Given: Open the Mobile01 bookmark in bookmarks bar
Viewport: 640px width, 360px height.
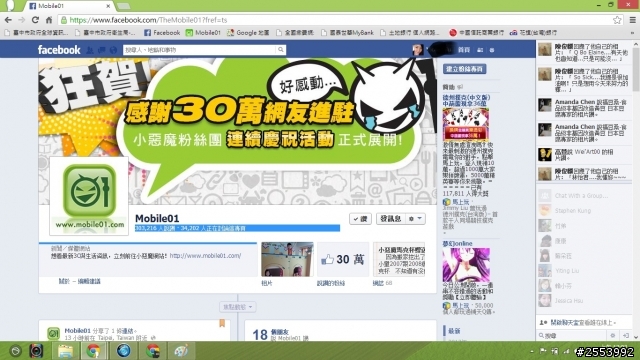Looking at the screenshot, I should click(203, 33).
